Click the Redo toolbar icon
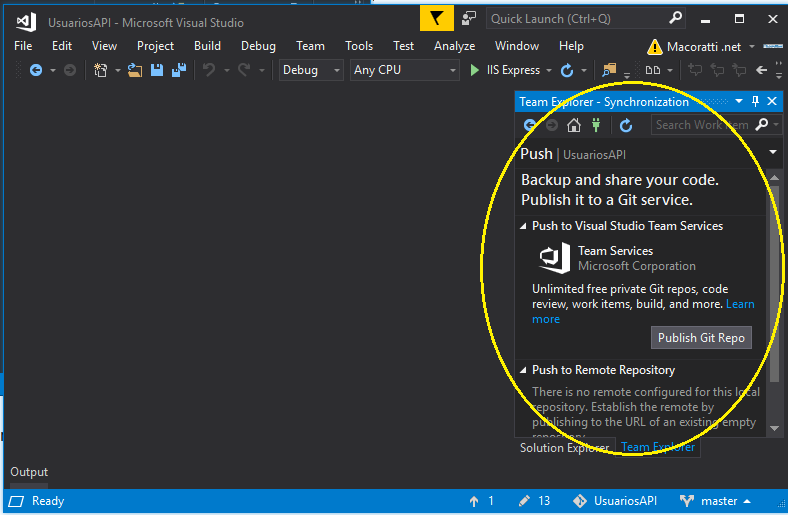Image resolution: width=790 pixels, height=515 pixels. tap(244, 70)
